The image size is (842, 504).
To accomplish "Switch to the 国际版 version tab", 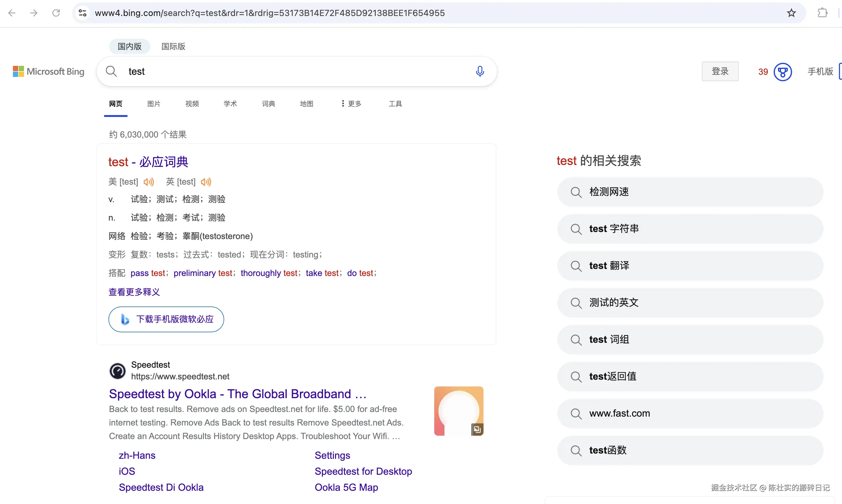I will [173, 46].
